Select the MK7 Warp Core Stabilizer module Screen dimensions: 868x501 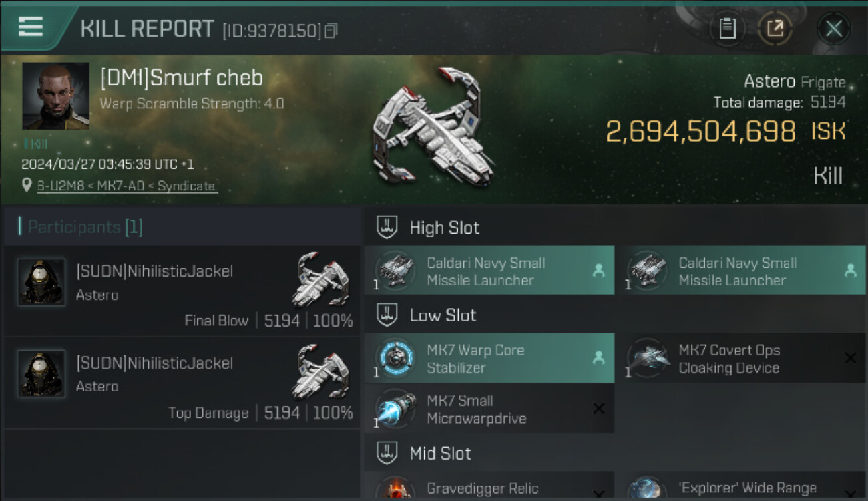tap(489, 359)
